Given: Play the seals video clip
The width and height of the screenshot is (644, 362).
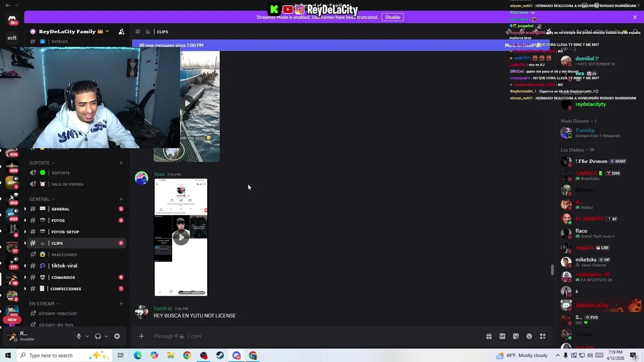Looking at the screenshot, I should [x=187, y=104].
